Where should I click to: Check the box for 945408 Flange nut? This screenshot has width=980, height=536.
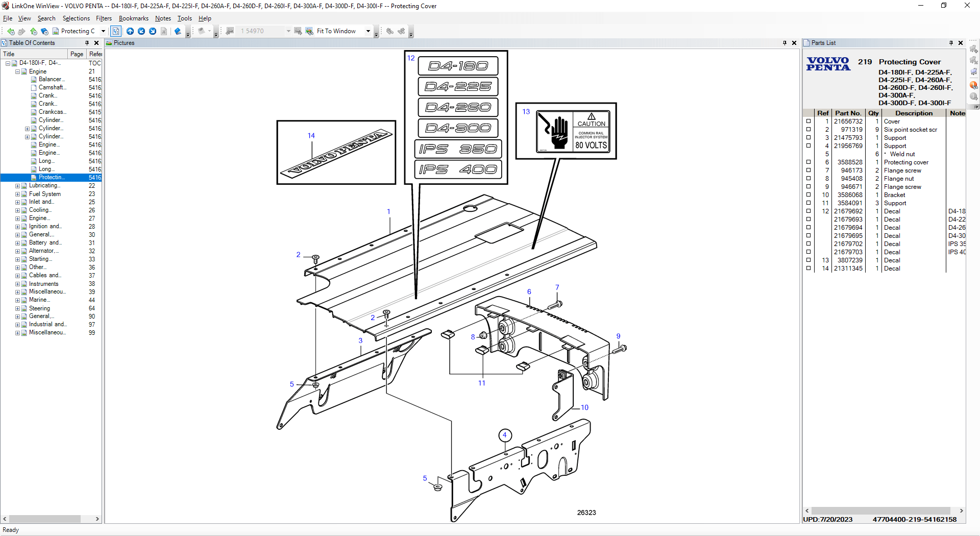[x=808, y=179]
